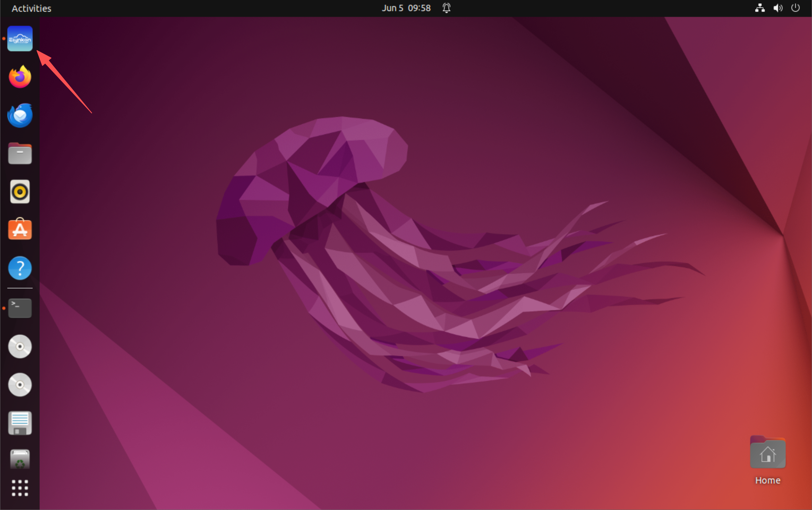Open the clock calendar menu
Viewport: 812px width, 510px height.
tap(406, 8)
